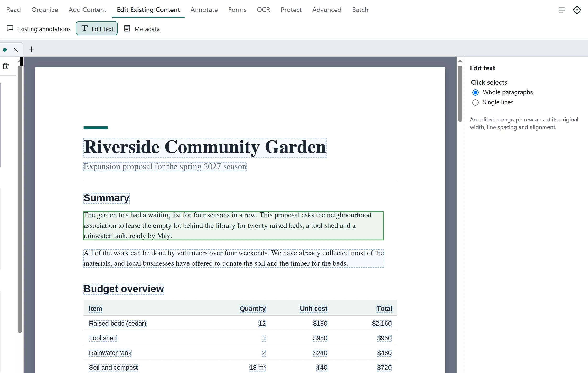The height and width of the screenshot is (373, 588).
Task: Click the document page vertical scrollbar thumb
Action: pyautogui.click(x=460, y=93)
